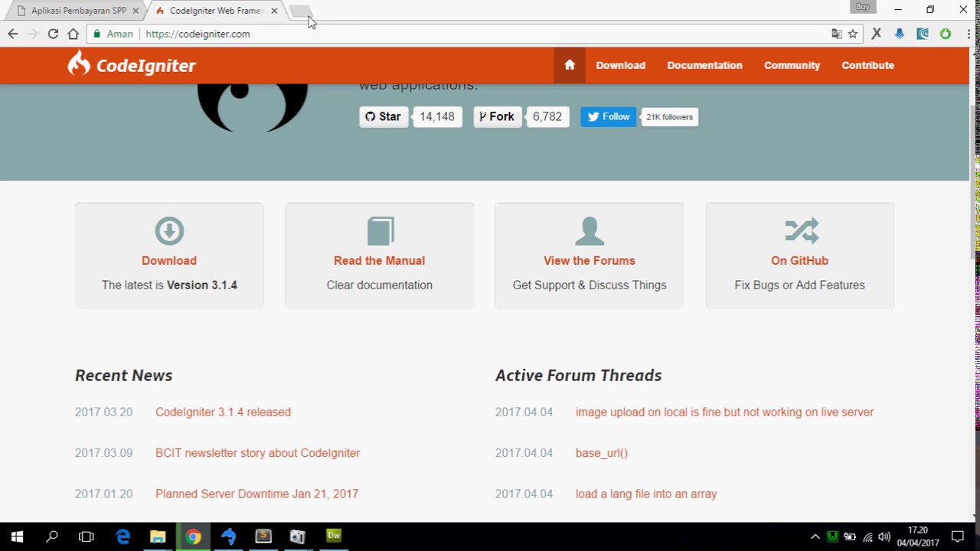The width and height of the screenshot is (980, 551).
Task: Click the blue download extension icon
Action: pyautogui.click(x=900, y=34)
